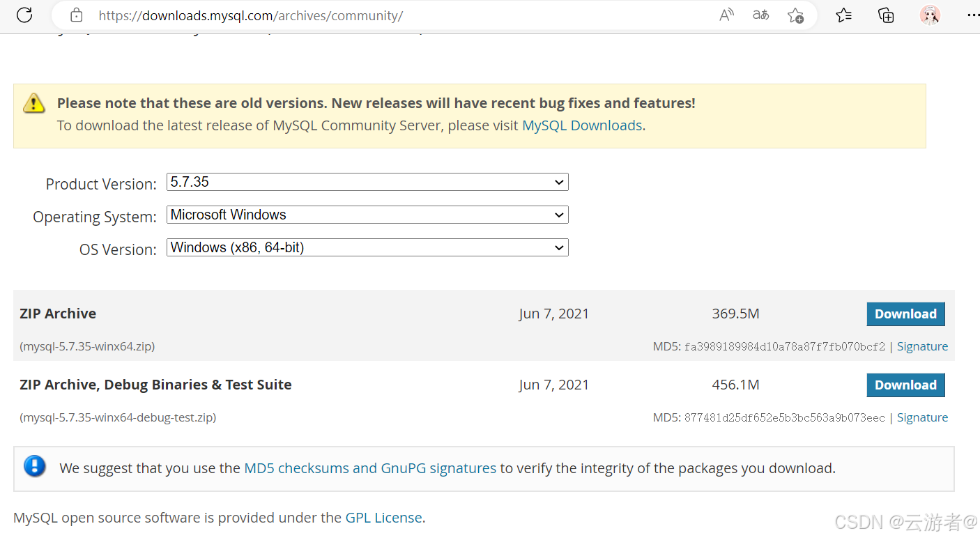Add this page to favorites star icon
Image resolution: width=980 pixels, height=540 pixels.
point(795,15)
